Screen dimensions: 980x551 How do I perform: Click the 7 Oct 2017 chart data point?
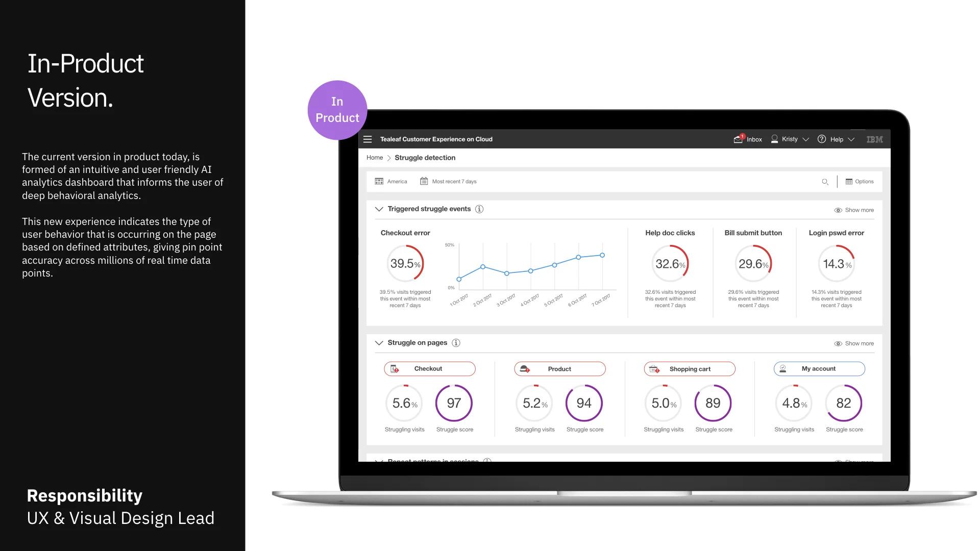point(602,255)
